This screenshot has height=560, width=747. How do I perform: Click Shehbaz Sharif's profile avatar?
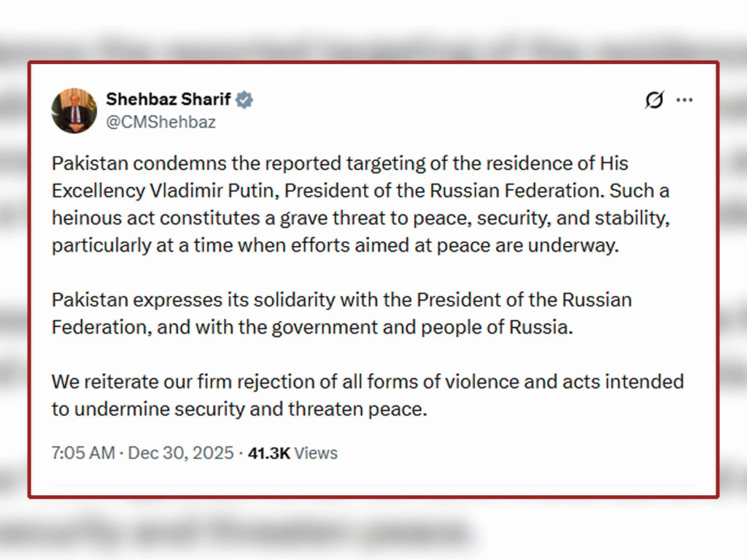[74, 111]
